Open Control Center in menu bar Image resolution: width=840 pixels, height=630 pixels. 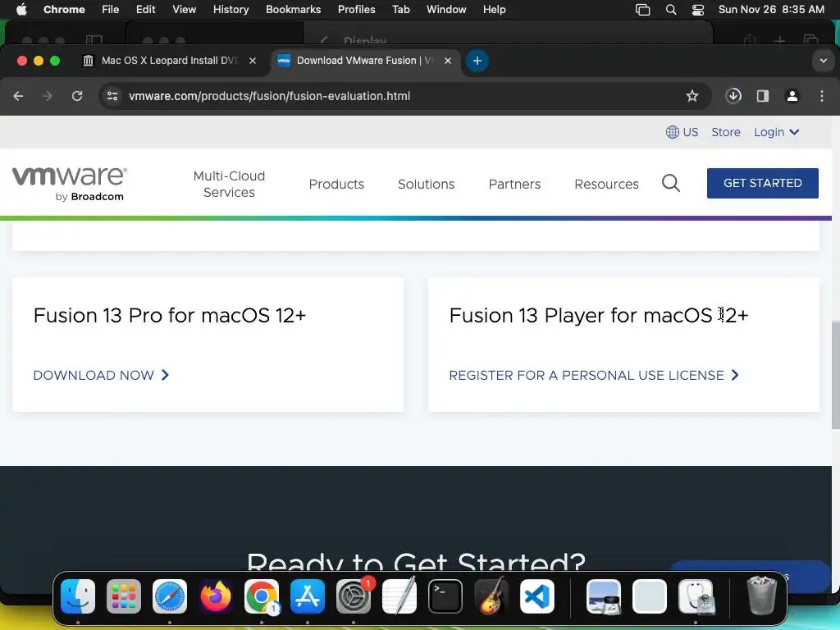click(x=698, y=9)
